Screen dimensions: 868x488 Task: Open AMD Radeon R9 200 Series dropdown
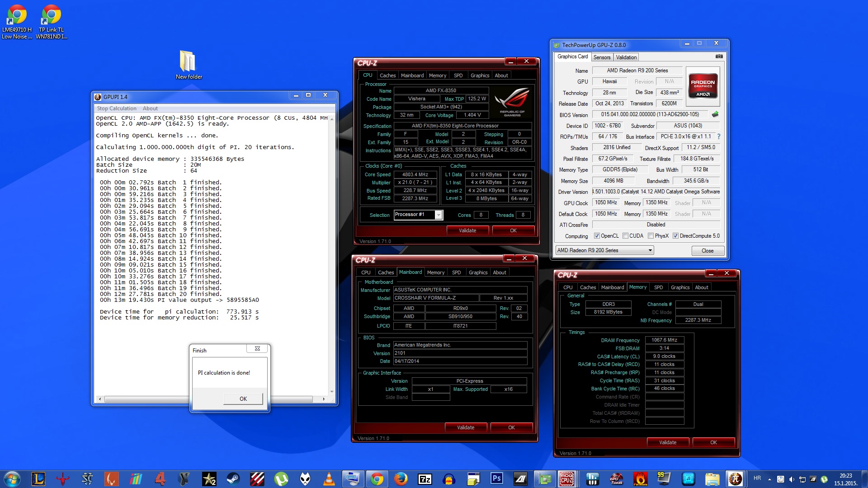pyautogui.click(x=604, y=250)
